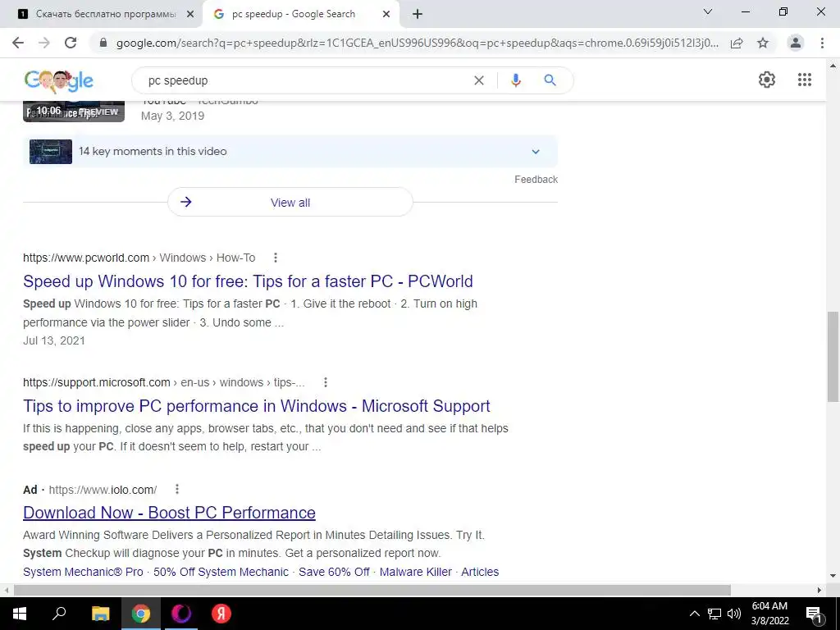Click the key moments video thumbnail

[x=51, y=152]
